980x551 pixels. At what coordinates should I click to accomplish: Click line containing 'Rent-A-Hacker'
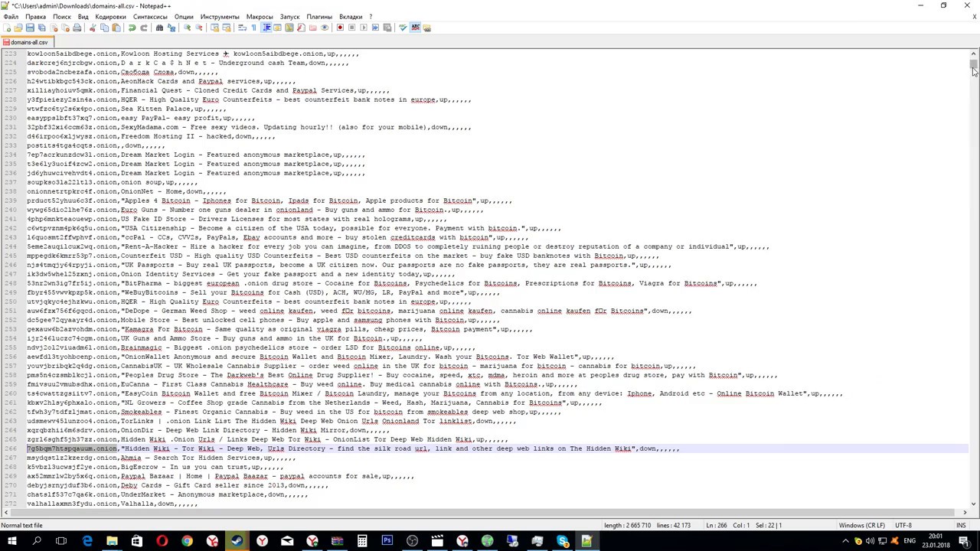point(398,246)
